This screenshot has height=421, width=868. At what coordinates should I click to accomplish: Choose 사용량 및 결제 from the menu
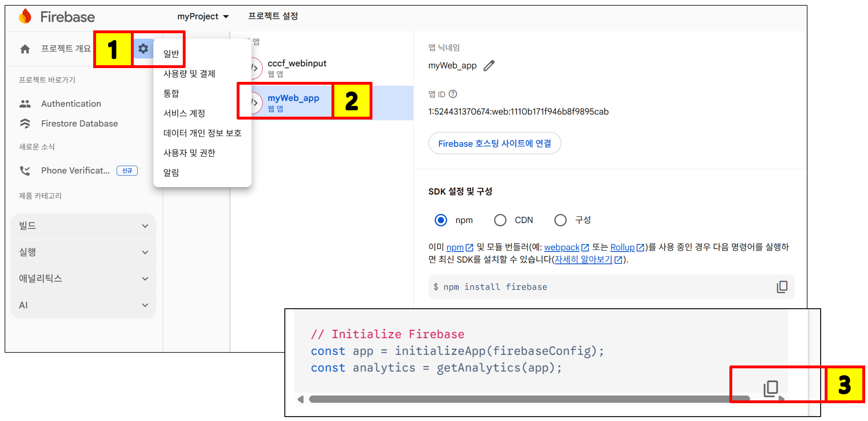tap(189, 74)
